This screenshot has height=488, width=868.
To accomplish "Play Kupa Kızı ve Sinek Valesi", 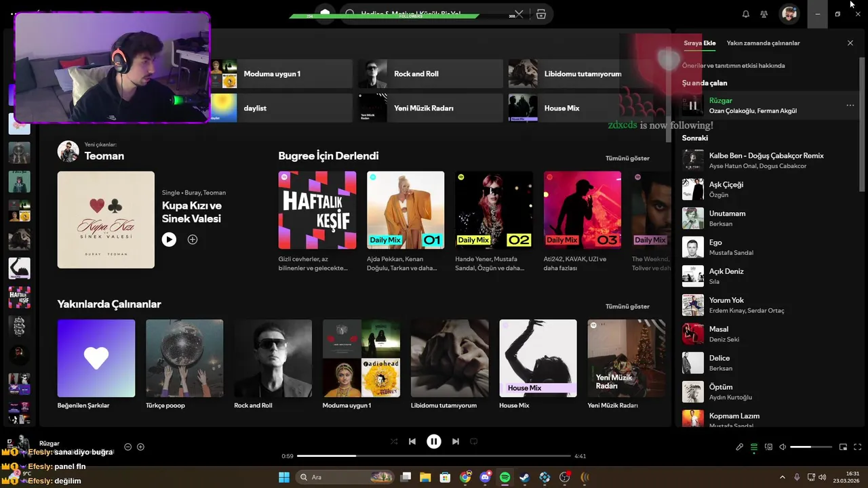I will point(169,239).
